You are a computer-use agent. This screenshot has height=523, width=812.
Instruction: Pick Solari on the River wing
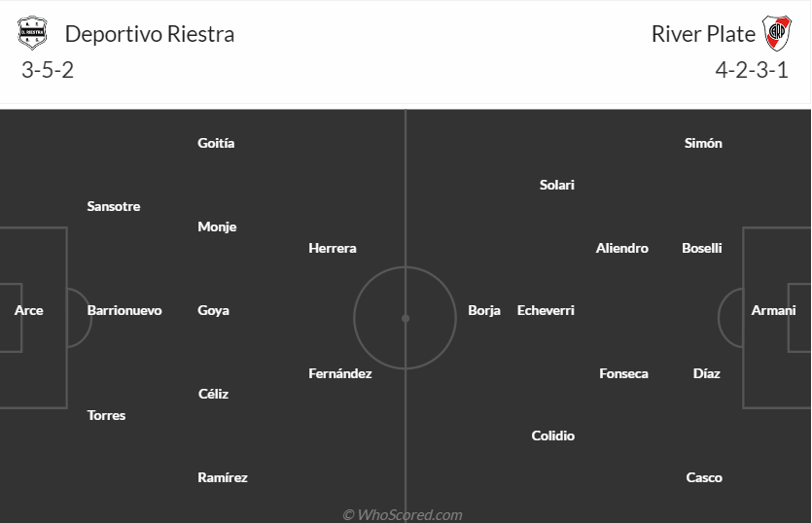(x=557, y=185)
